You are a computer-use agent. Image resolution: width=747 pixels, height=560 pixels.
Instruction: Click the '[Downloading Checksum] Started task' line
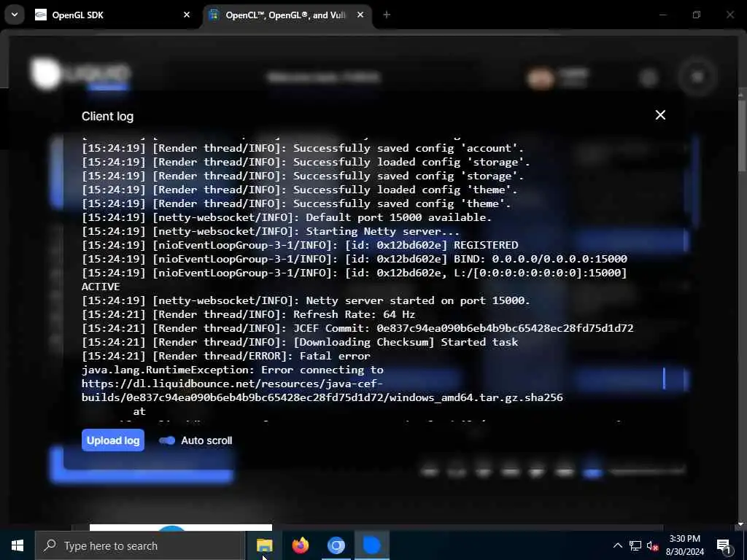(x=300, y=342)
